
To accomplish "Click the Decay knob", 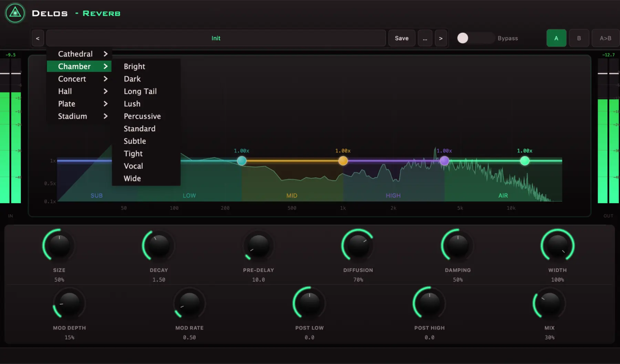I will 159,246.
